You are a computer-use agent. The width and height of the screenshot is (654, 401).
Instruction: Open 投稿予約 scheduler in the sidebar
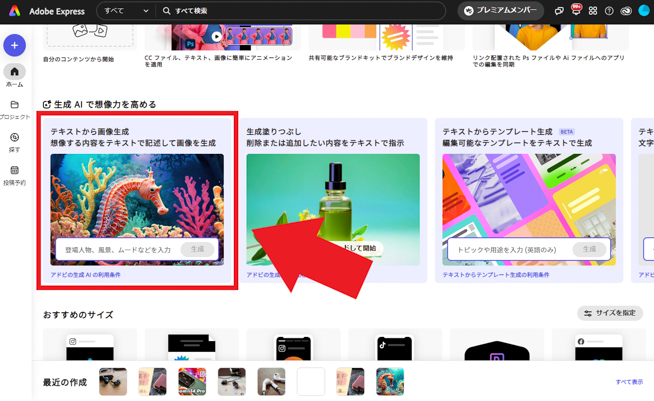pyautogui.click(x=14, y=175)
